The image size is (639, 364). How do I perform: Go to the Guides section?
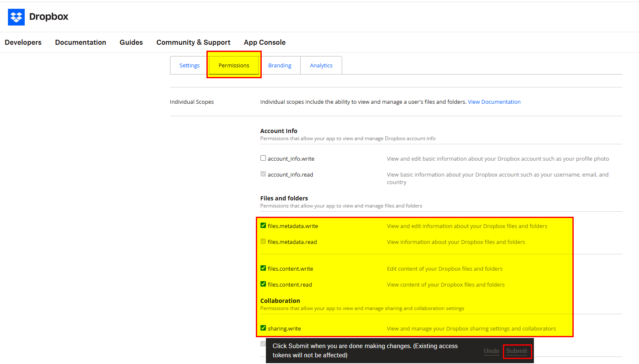click(x=131, y=42)
